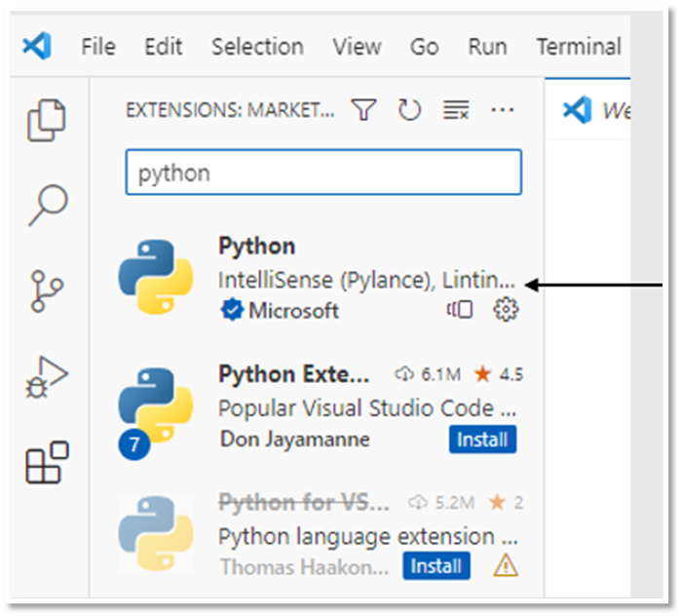The width and height of the screenshot is (681, 616).
Task: Open the Search view in activity bar
Action: pyautogui.click(x=47, y=205)
